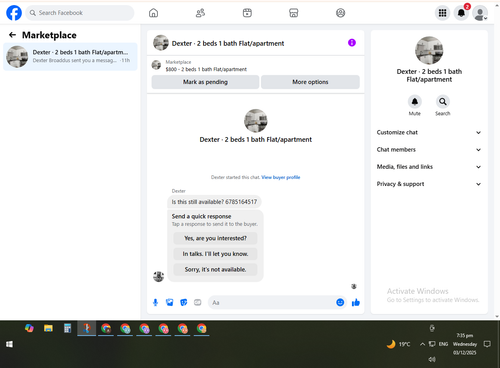This screenshot has height=368, width=500.
Task: Open the Copilot taskbar icon
Action: pyautogui.click(x=29, y=328)
